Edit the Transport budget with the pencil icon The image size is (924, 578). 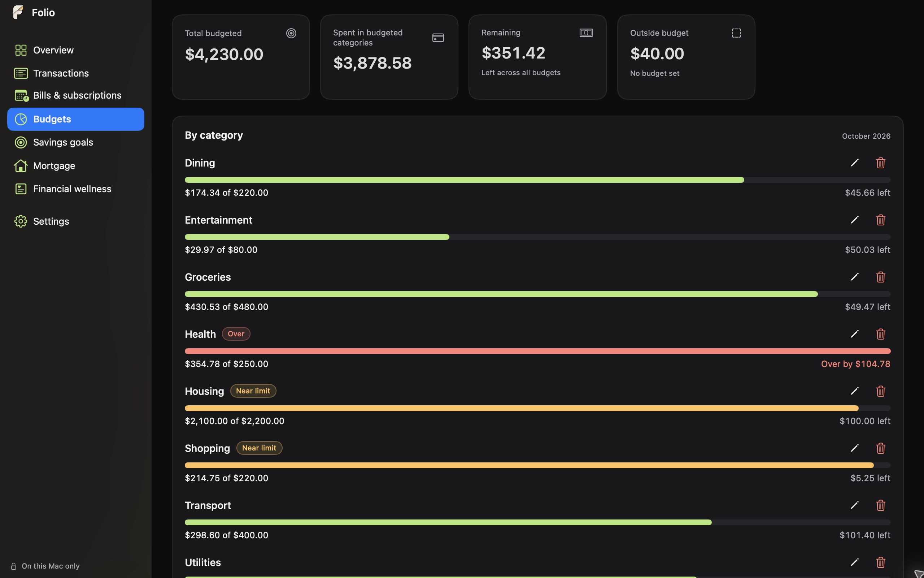[854, 505]
